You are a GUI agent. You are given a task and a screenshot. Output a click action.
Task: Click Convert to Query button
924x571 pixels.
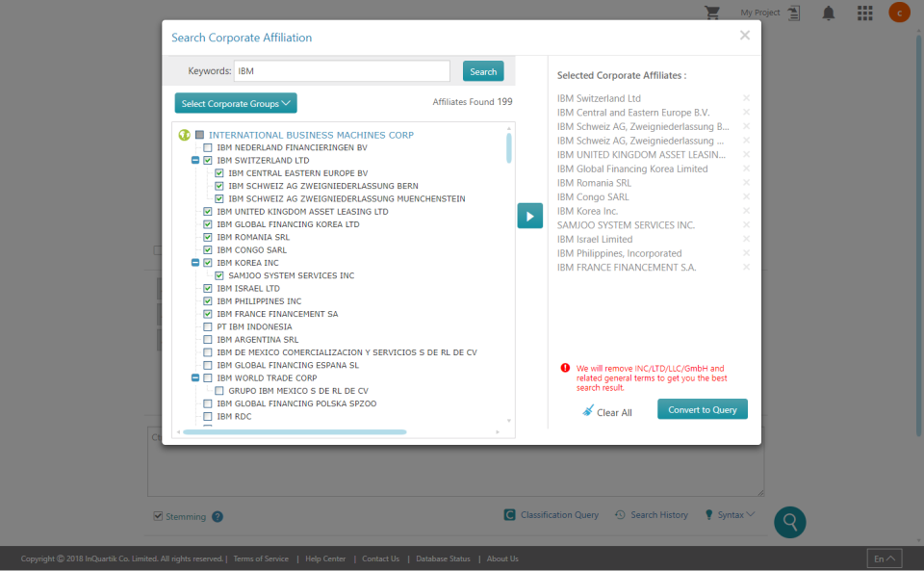click(x=703, y=409)
